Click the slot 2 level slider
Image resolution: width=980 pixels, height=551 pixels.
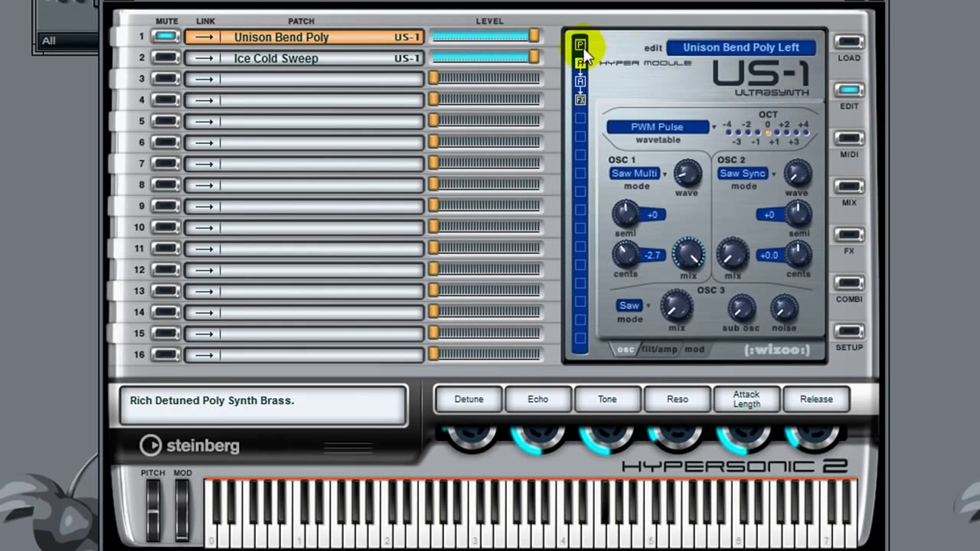(x=485, y=57)
